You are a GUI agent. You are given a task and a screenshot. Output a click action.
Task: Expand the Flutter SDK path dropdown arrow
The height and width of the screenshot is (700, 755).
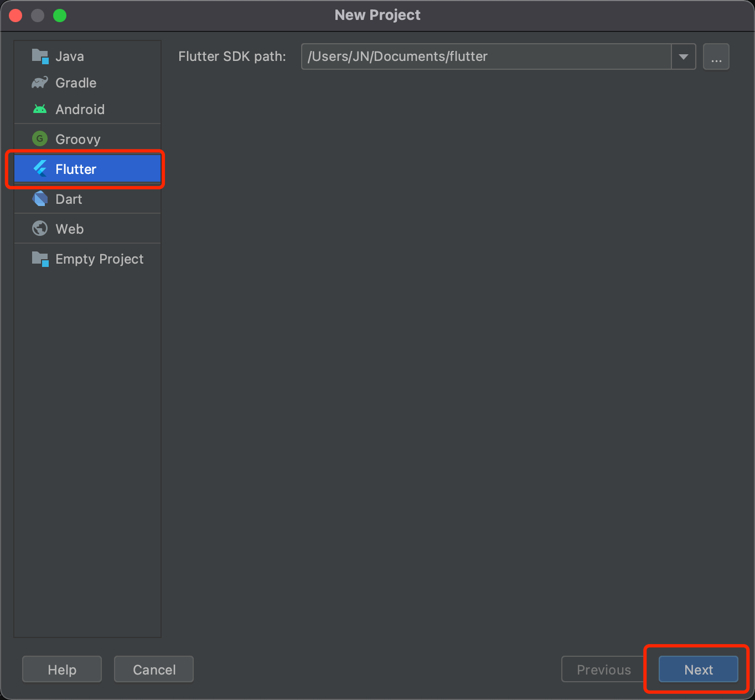coord(684,56)
